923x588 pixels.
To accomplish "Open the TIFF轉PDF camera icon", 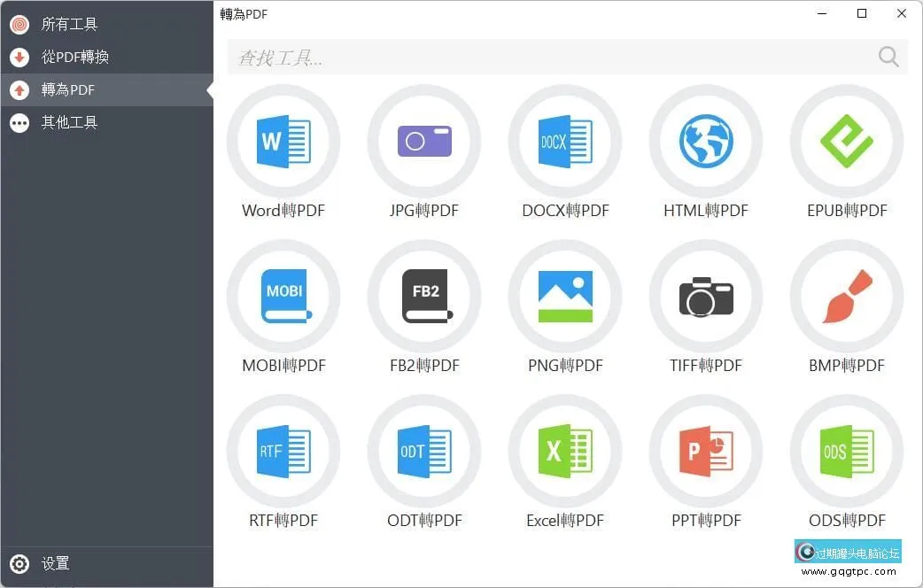I will 706,296.
